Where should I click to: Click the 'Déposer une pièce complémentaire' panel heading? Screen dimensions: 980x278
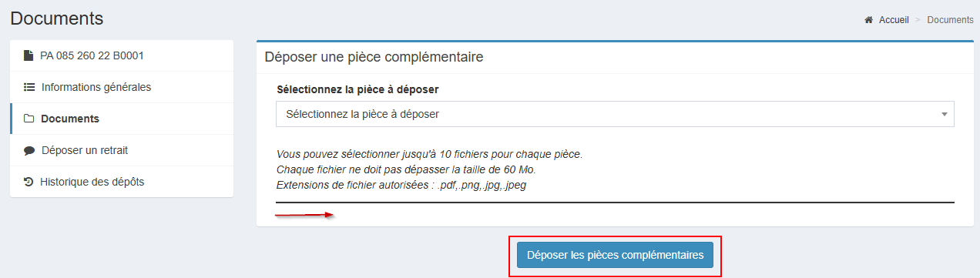pyautogui.click(x=374, y=57)
